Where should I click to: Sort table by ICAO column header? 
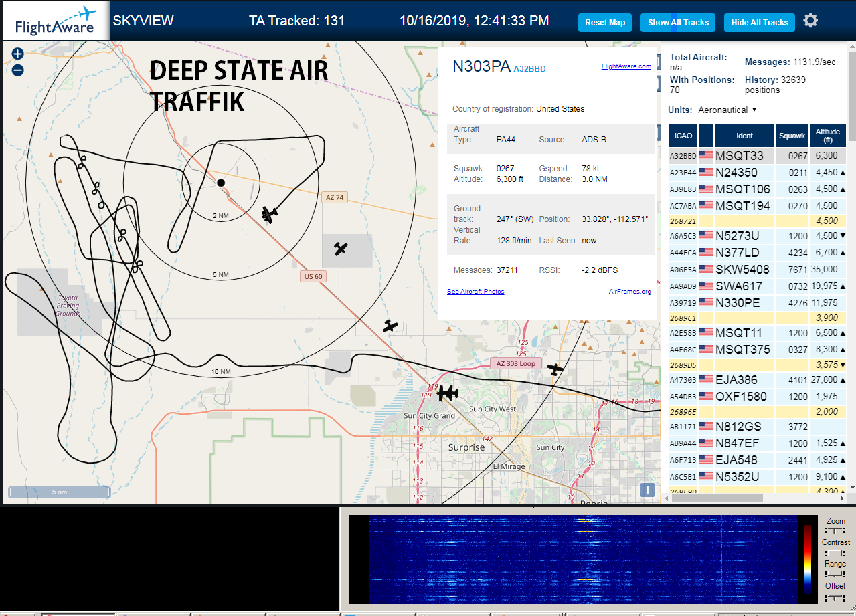pos(683,136)
